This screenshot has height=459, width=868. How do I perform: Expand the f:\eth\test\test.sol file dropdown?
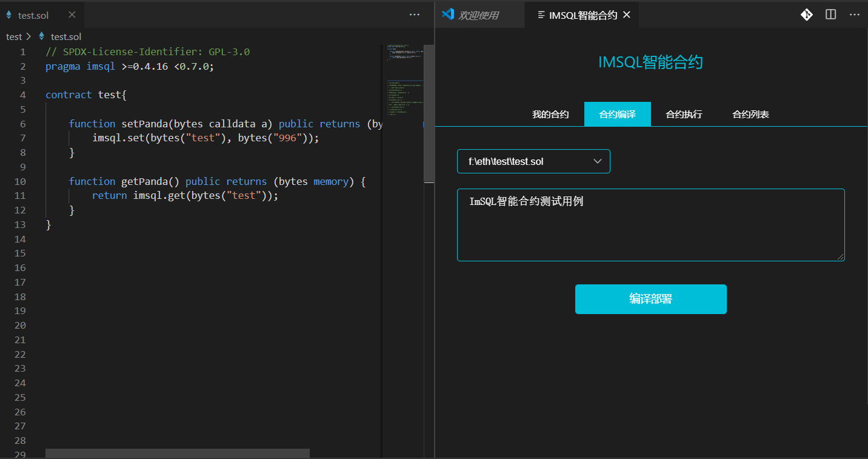pos(533,161)
